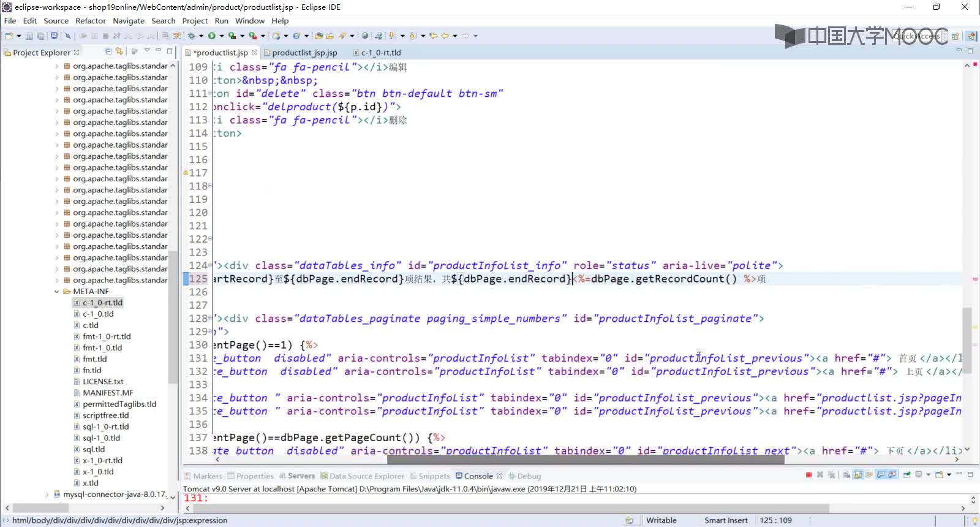Toggle Word Wrap in Console
Viewport: 980px width, 527px height.
[869, 475]
